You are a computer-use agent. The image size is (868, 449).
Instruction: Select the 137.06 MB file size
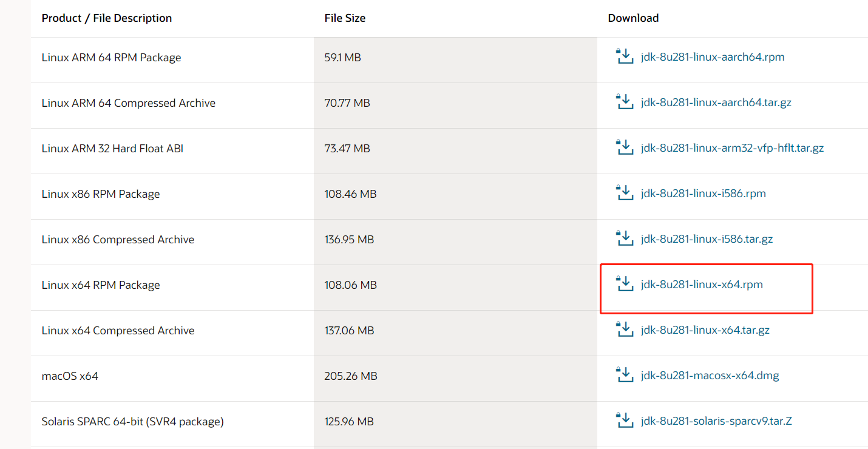coord(349,331)
